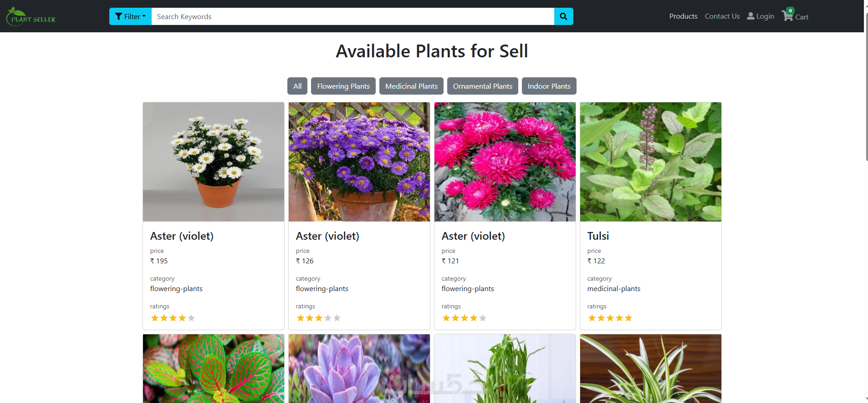Filter by Flowering Plants
The width and height of the screenshot is (868, 403).
point(343,86)
